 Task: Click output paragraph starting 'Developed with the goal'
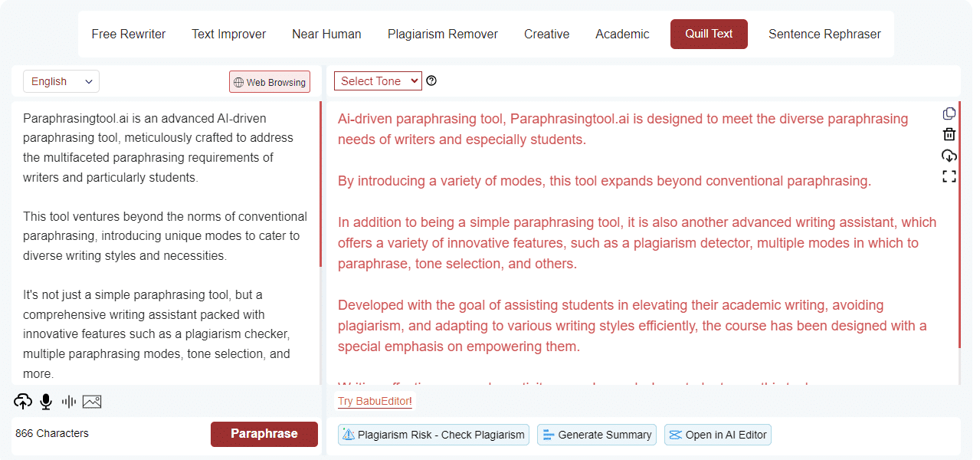[632, 326]
